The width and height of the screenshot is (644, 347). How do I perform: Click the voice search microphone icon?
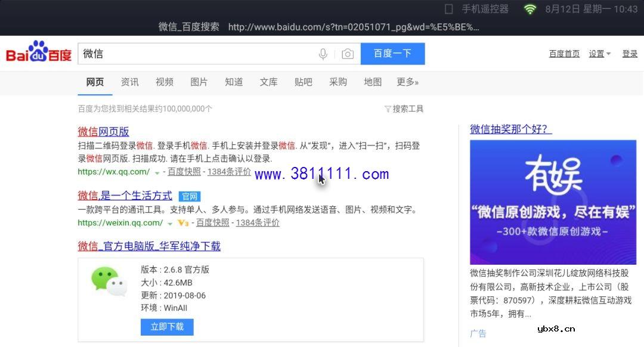point(323,54)
